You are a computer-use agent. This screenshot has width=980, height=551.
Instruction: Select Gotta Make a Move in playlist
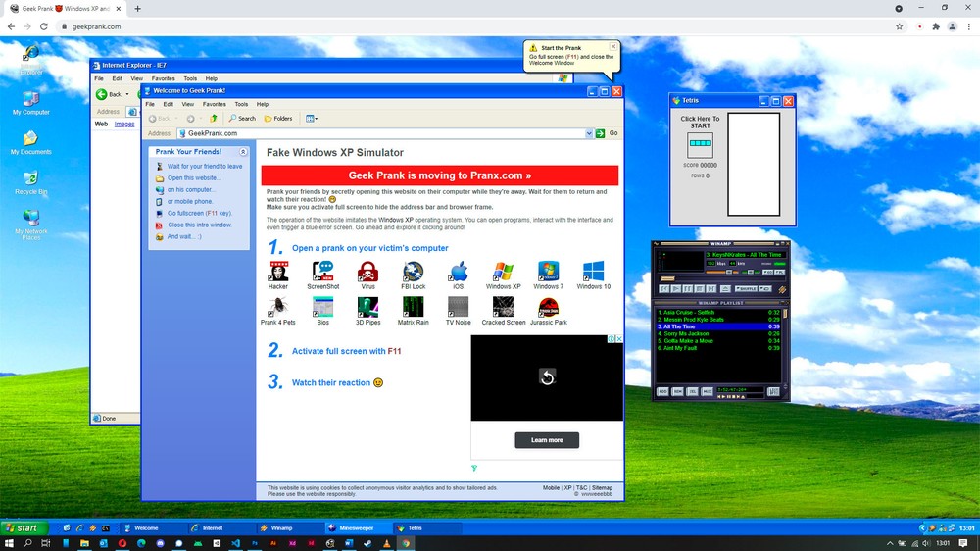718,341
